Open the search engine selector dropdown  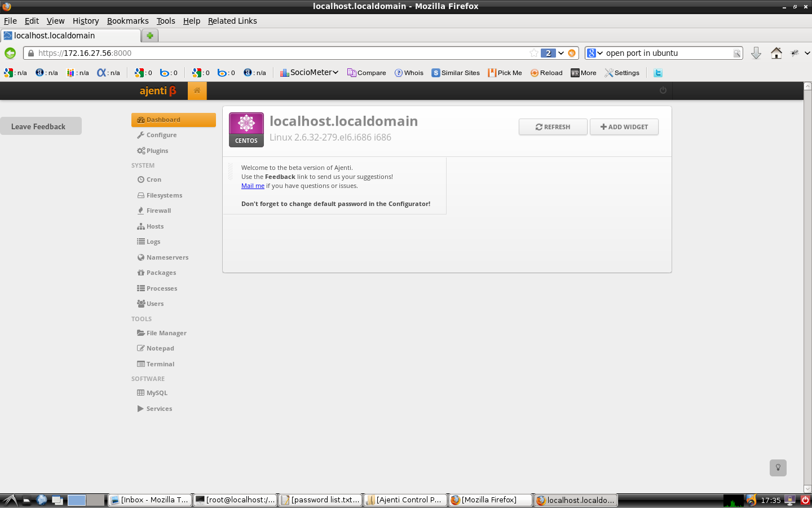[x=595, y=53]
